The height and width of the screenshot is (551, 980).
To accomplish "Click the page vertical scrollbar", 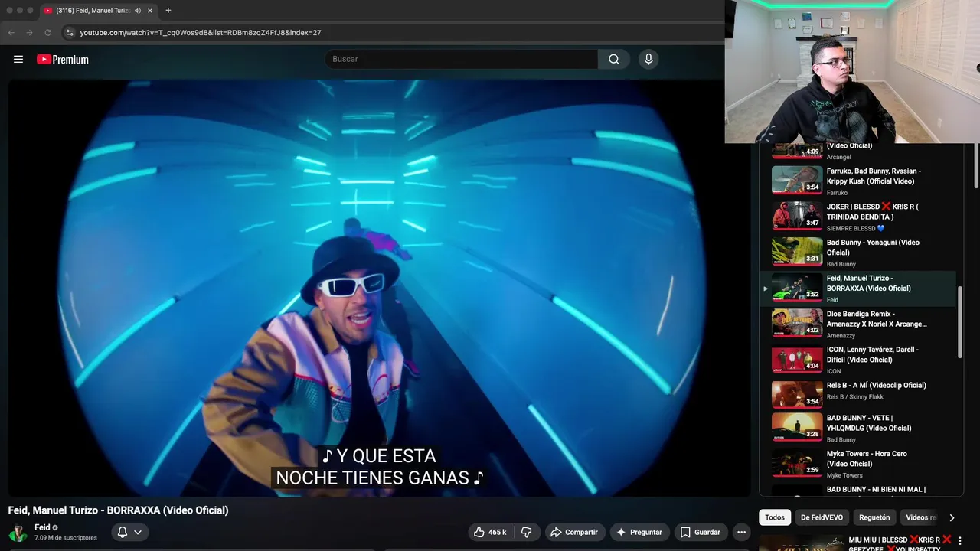I will [976, 165].
